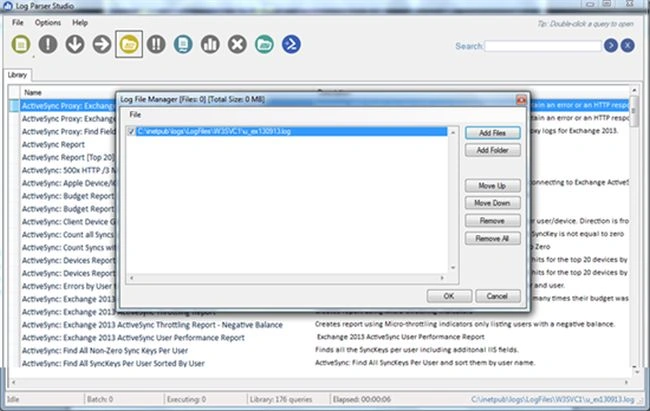Select the ActiveSync Report query row

click(x=53, y=144)
